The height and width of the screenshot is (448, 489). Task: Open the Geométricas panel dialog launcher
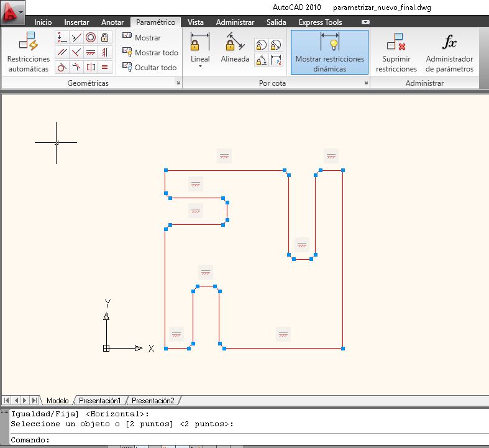(178, 83)
